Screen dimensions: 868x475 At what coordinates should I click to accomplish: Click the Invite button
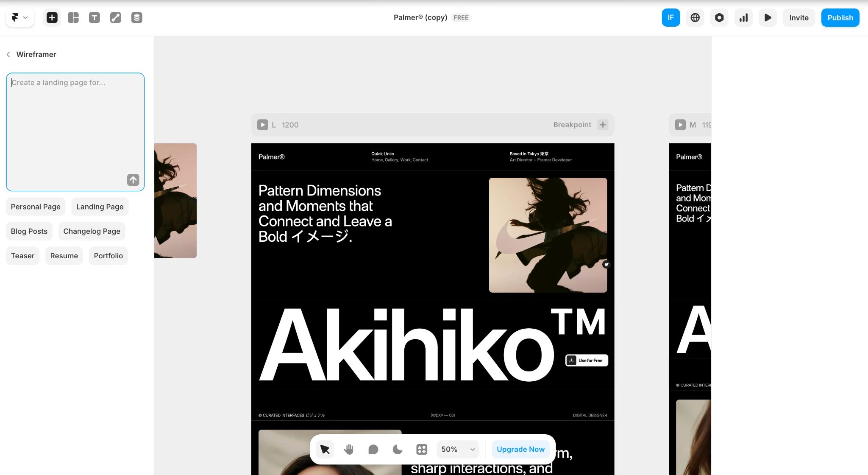[x=799, y=17]
